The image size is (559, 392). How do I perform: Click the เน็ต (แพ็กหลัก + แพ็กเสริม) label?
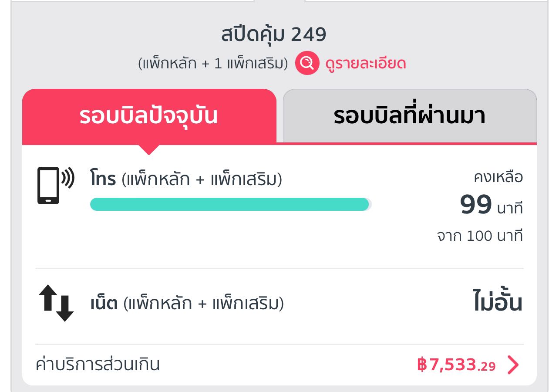187,304
